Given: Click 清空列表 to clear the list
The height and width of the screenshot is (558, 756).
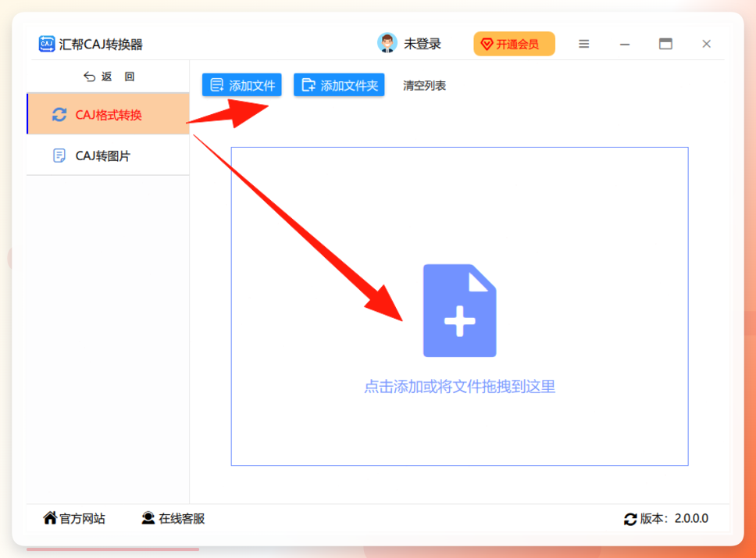Looking at the screenshot, I should point(424,85).
